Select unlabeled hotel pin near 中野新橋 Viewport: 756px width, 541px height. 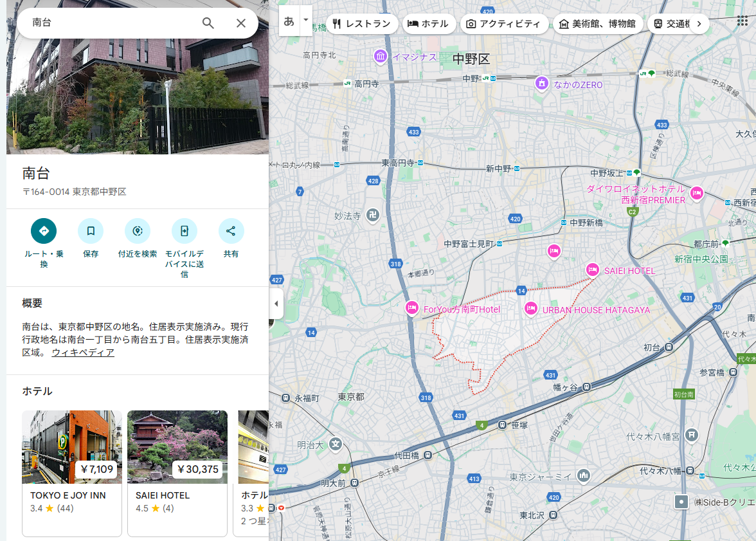[554, 251]
